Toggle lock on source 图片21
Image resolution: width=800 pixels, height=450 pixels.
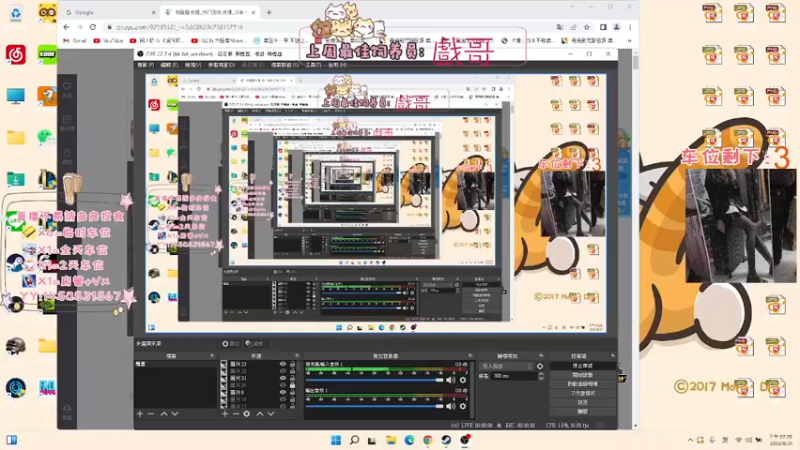coord(292,379)
